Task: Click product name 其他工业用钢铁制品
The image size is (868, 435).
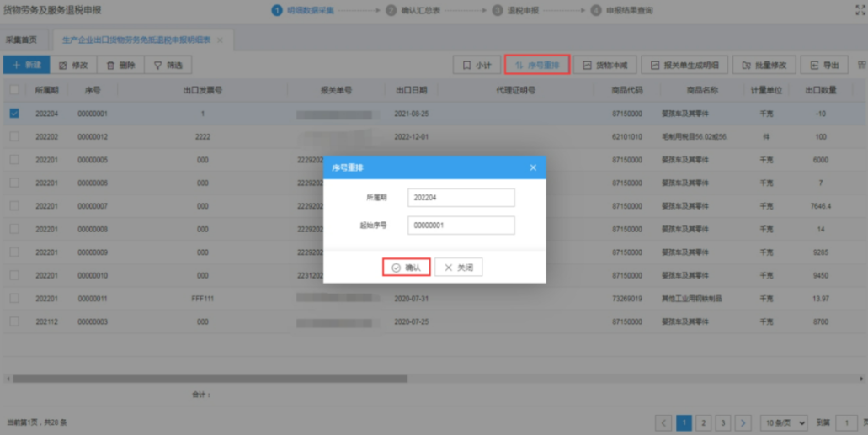Action: (x=691, y=299)
